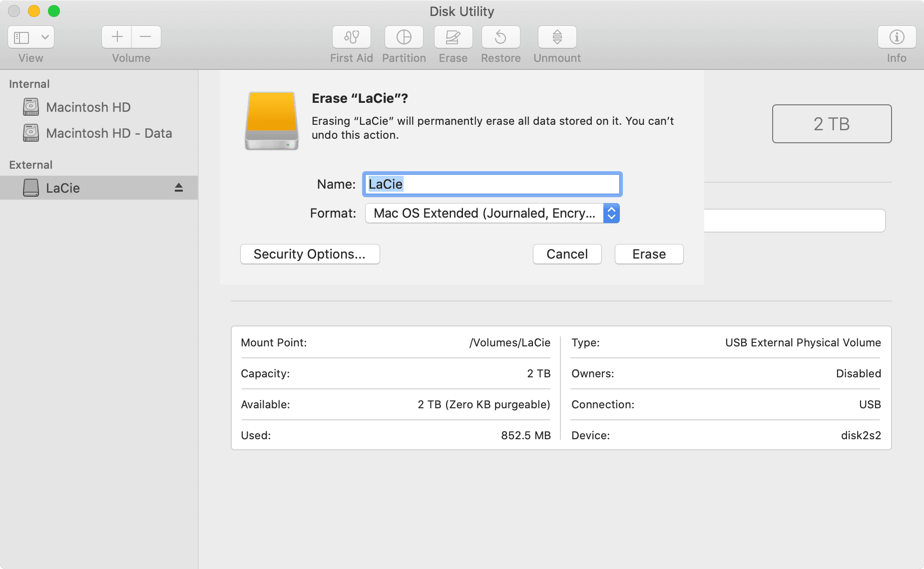Run First Aid from the toolbar

coord(352,37)
